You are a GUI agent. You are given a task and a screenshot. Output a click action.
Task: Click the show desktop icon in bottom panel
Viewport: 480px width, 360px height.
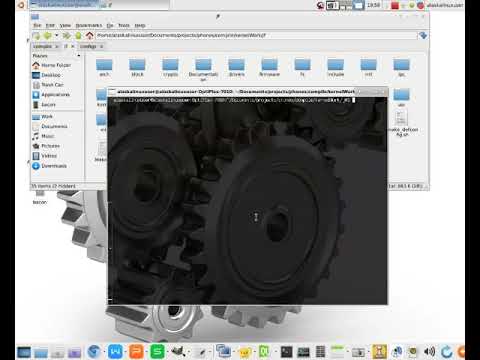click(x=24, y=352)
